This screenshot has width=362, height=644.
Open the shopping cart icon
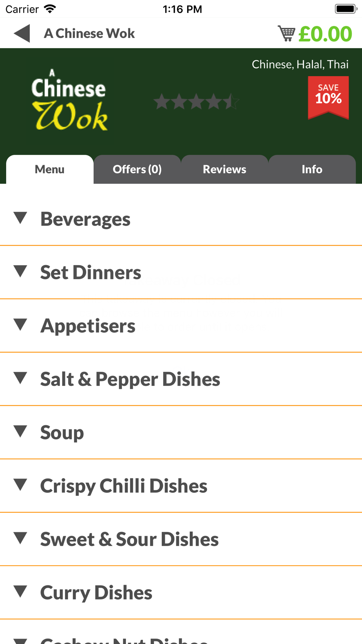(286, 33)
